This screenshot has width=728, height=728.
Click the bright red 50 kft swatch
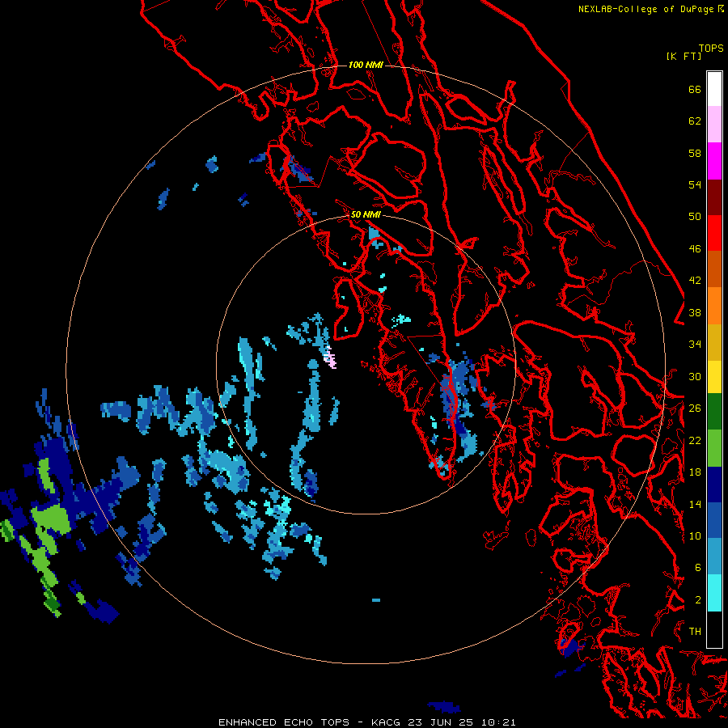pos(714,233)
